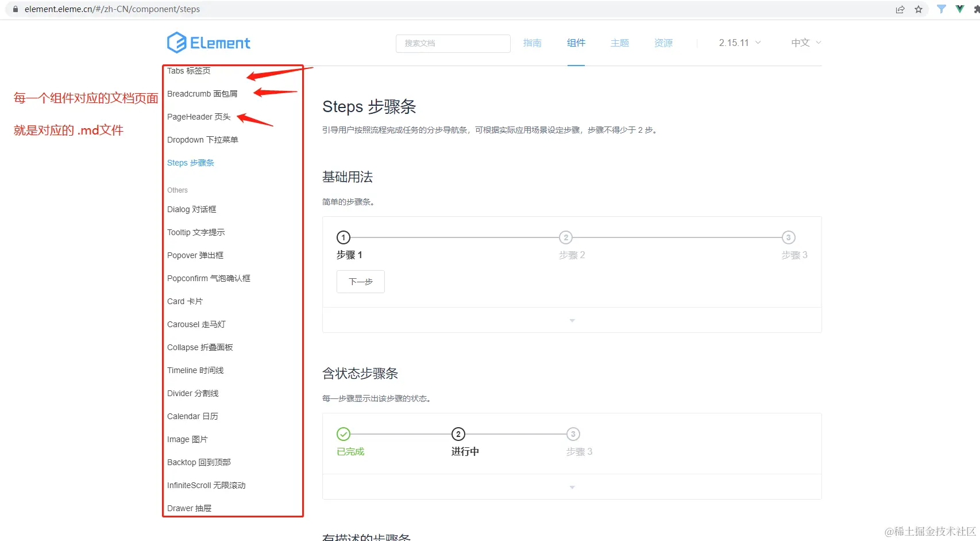Click the green completed check circle
The width and height of the screenshot is (980, 541).
(344, 434)
